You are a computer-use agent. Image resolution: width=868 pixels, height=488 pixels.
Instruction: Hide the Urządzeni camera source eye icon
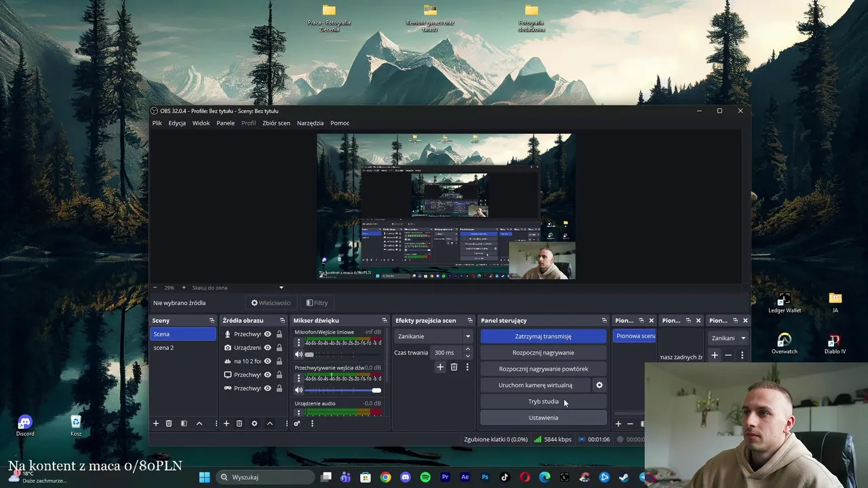[268, 348]
